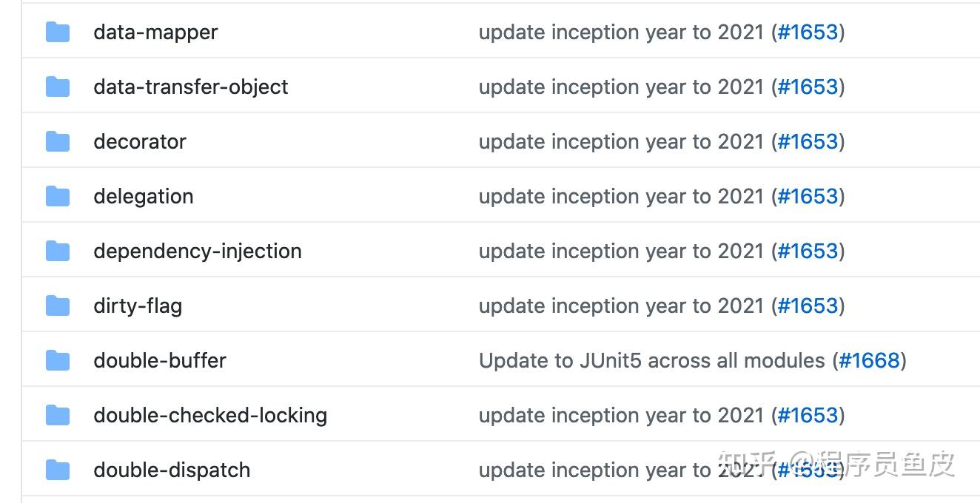Viewport: 980px width, 503px height.
Task: Navigate into the decorator folder name
Action: click(139, 142)
